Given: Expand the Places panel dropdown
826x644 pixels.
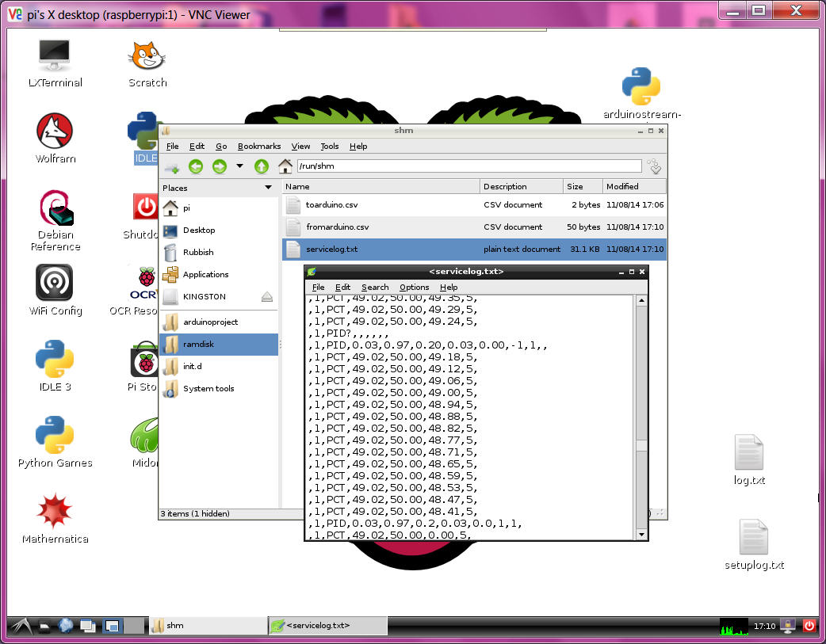Looking at the screenshot, I should (x=268, y=188).
